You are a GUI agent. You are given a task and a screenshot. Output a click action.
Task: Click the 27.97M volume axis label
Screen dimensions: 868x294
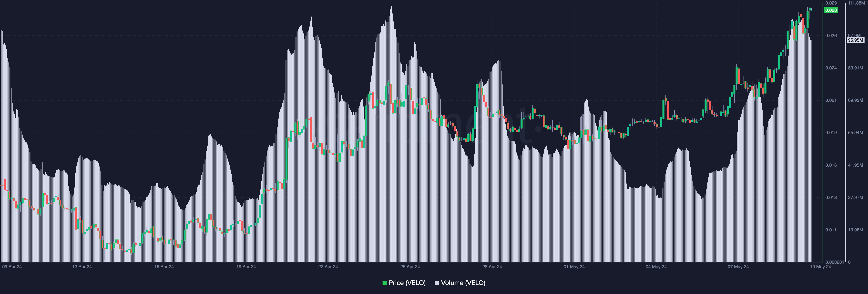point(856,197)
